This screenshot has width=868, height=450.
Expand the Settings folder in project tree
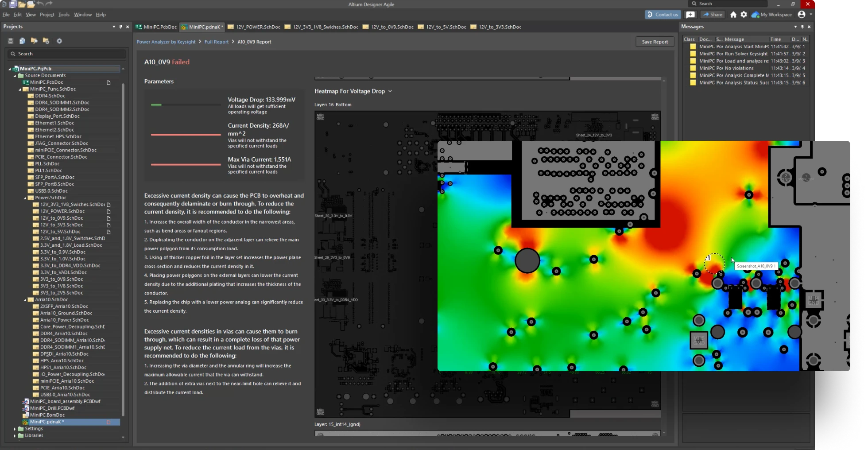(x=15, y=429)
